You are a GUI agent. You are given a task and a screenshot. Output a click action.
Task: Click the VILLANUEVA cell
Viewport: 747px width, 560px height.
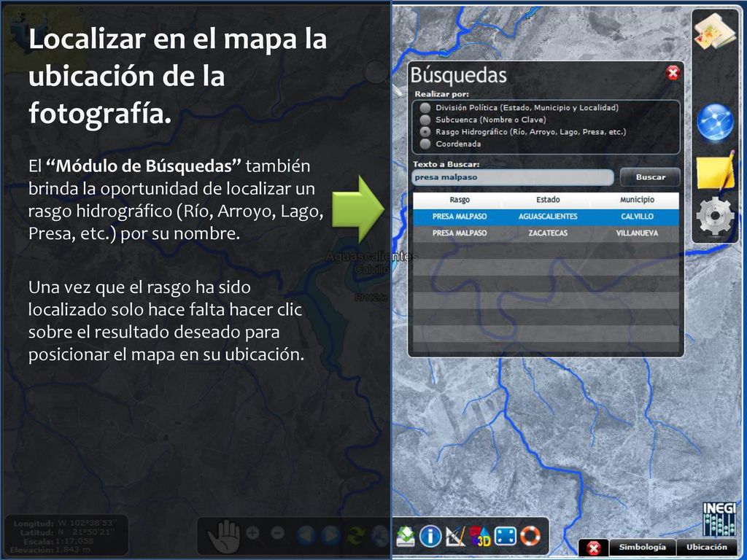coord(637,233)
